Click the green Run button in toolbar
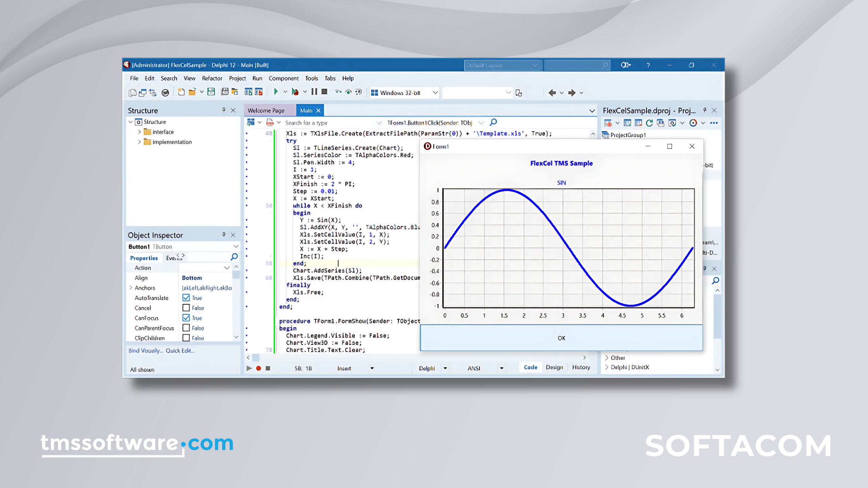Screen dimensions: 868x488 pos(276,92)
